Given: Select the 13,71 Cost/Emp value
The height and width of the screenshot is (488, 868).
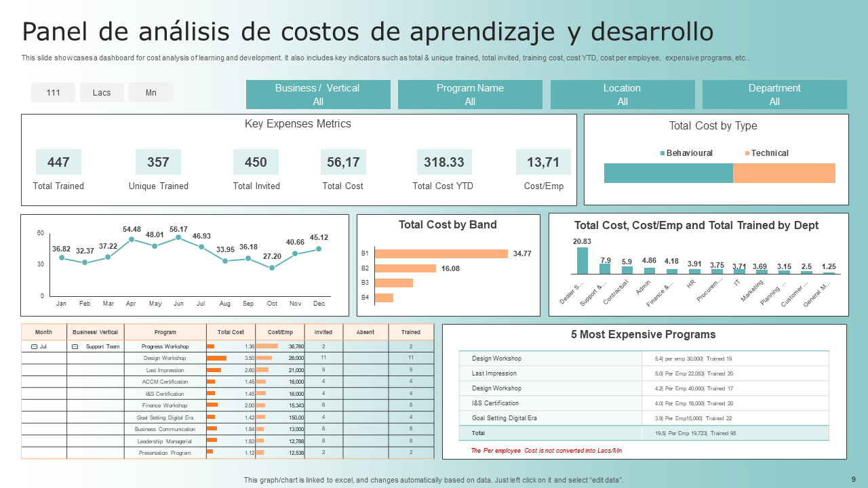Looking at the screenshot, I should pos(543,163).
